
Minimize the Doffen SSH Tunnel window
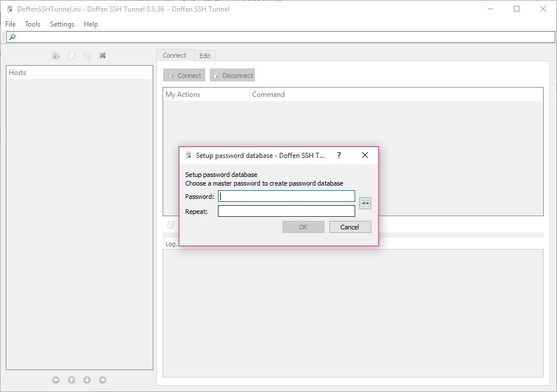[x=491, y=9]
